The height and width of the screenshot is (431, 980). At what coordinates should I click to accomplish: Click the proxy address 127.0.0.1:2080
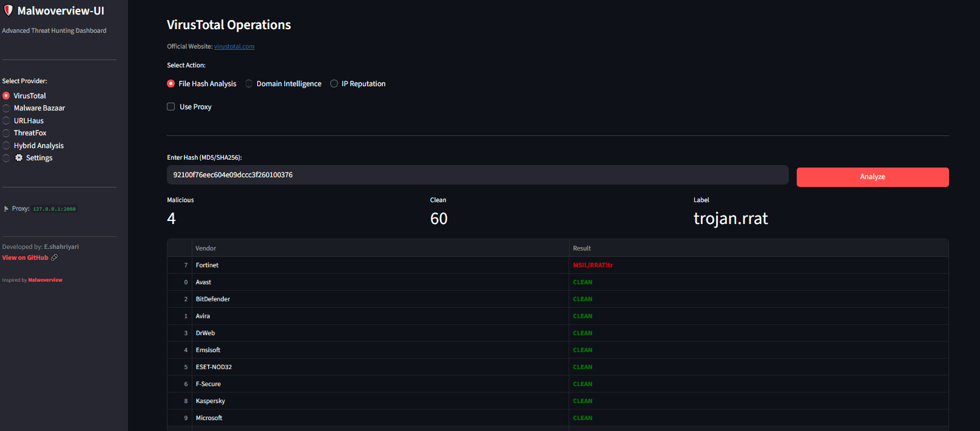click(55, 209)
